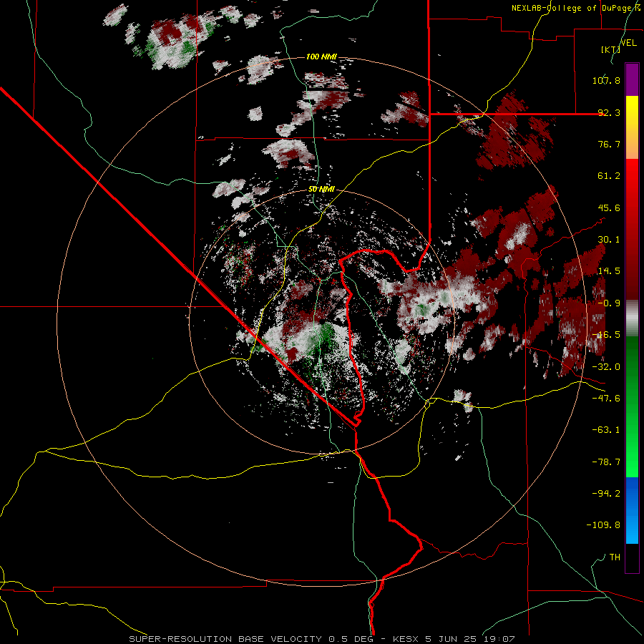Click the NEXLAB-College of DuPage title text
644x644 pixels.
click(577, 8)
